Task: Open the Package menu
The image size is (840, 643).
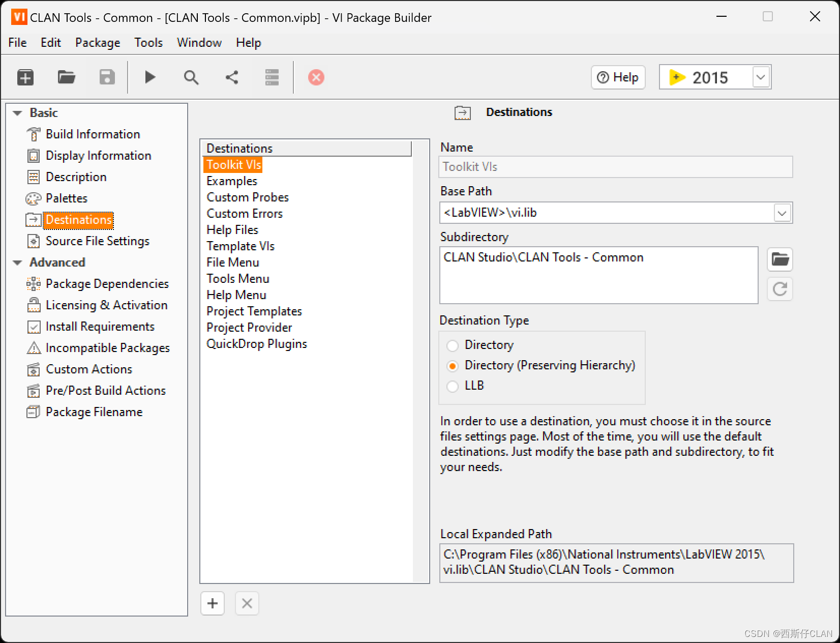Action: point(97,42)
